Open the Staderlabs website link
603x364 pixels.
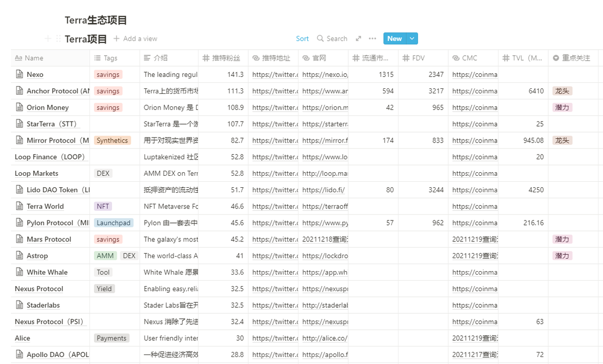point(325,305)
